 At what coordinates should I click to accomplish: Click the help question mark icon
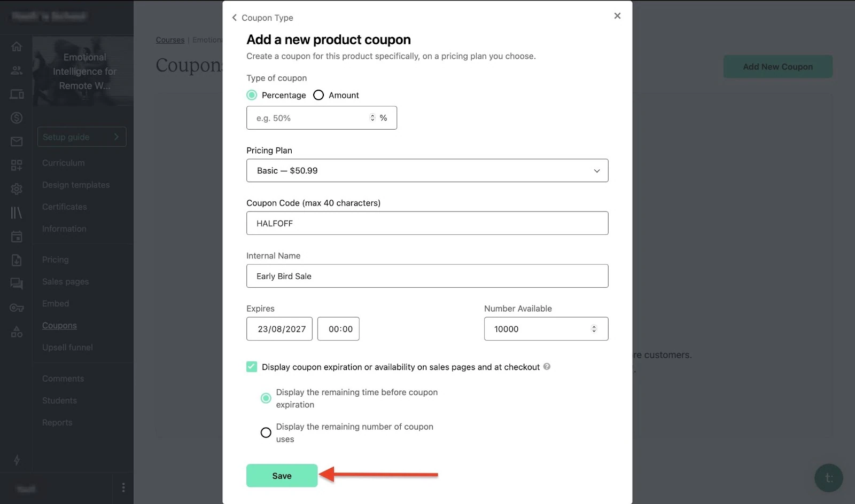(547, 367)
